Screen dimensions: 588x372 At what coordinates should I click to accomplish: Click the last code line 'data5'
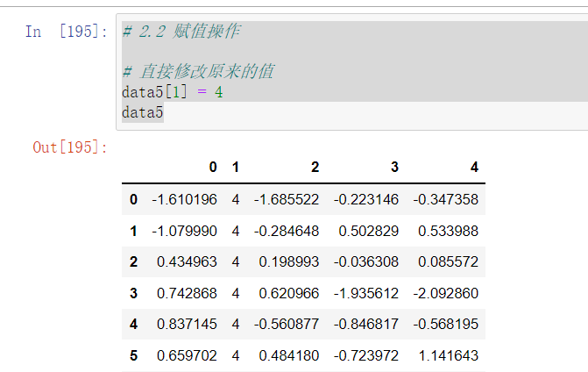(143, 112)
